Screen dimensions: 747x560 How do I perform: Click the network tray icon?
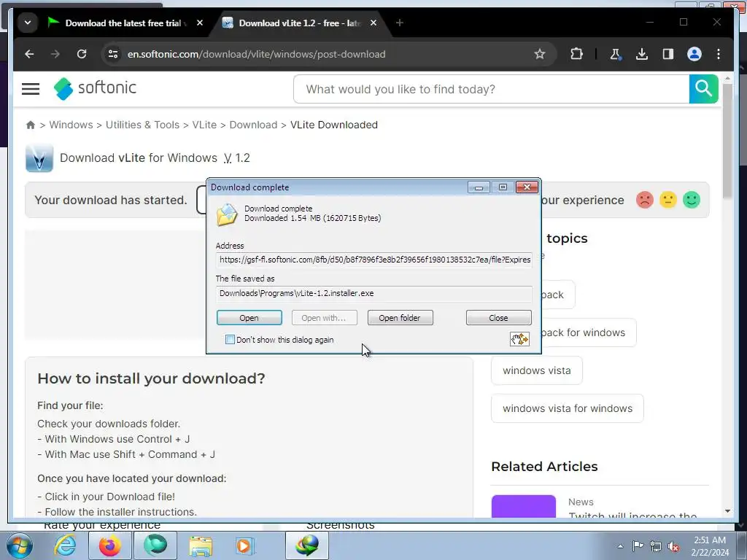pyautogui.click(x=656, y=546)
